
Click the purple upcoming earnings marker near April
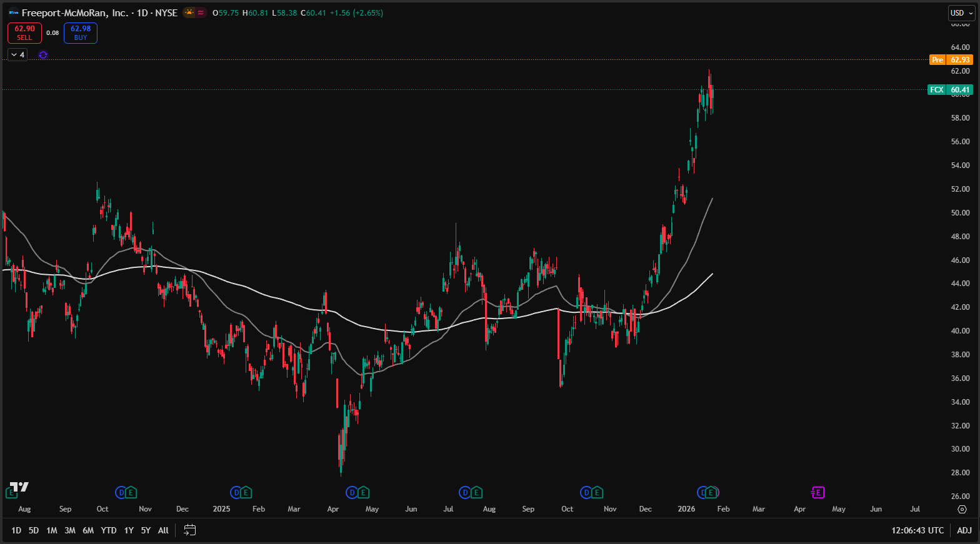click(817, 493)
